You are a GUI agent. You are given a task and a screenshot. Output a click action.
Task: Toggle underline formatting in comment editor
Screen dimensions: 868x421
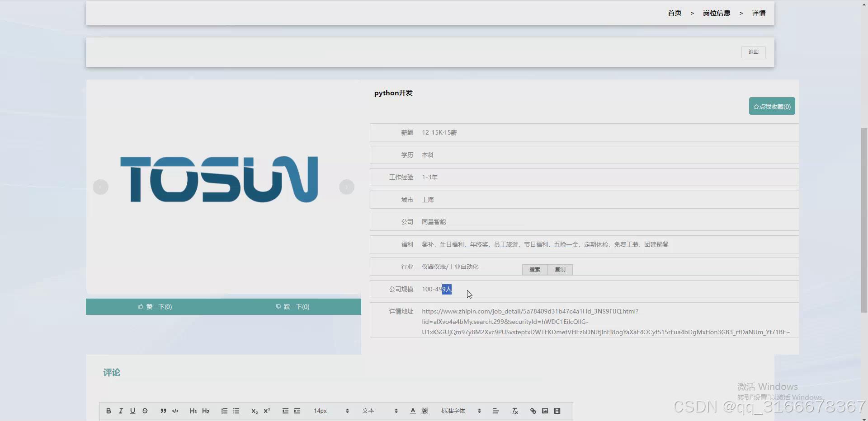coord(132,411)
